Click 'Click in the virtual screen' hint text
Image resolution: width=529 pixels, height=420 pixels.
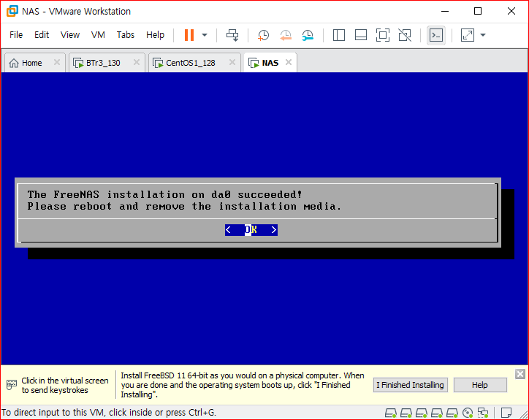(65, 385)
